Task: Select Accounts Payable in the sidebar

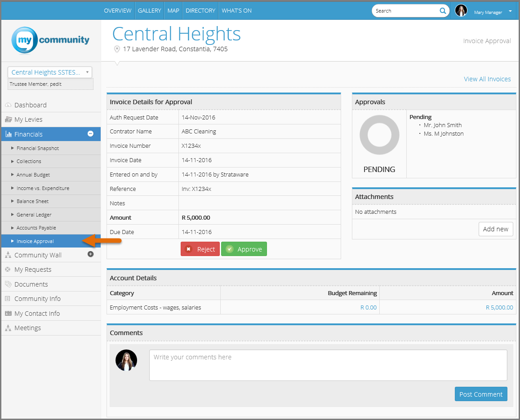Action: click(x=36, y=228)
